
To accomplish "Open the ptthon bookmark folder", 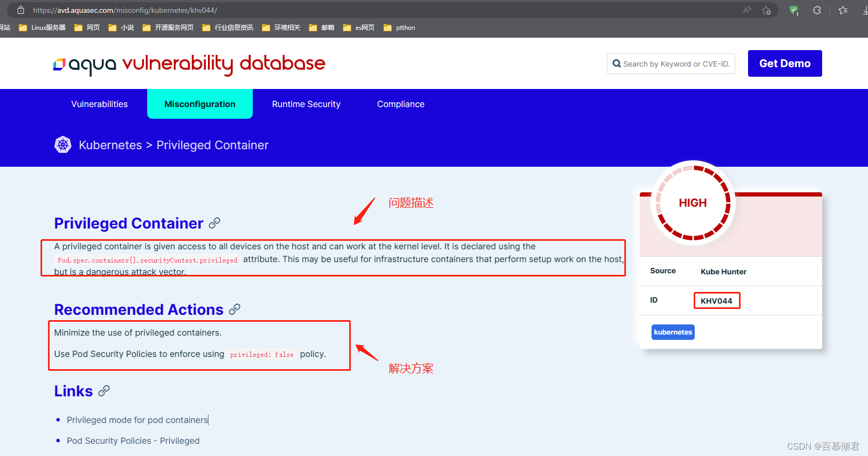I will point(399,28).
